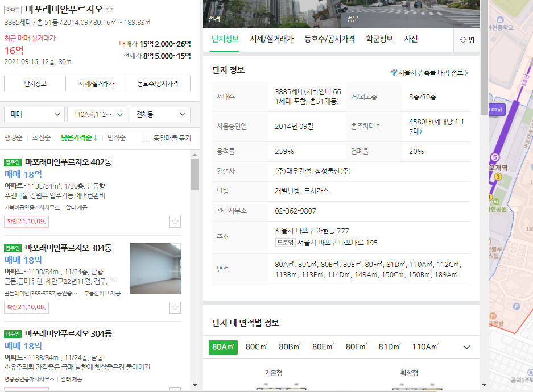
Task: Open the 전경 photo thumbnail
Action: pyautogui.click(x=272, y=14)
